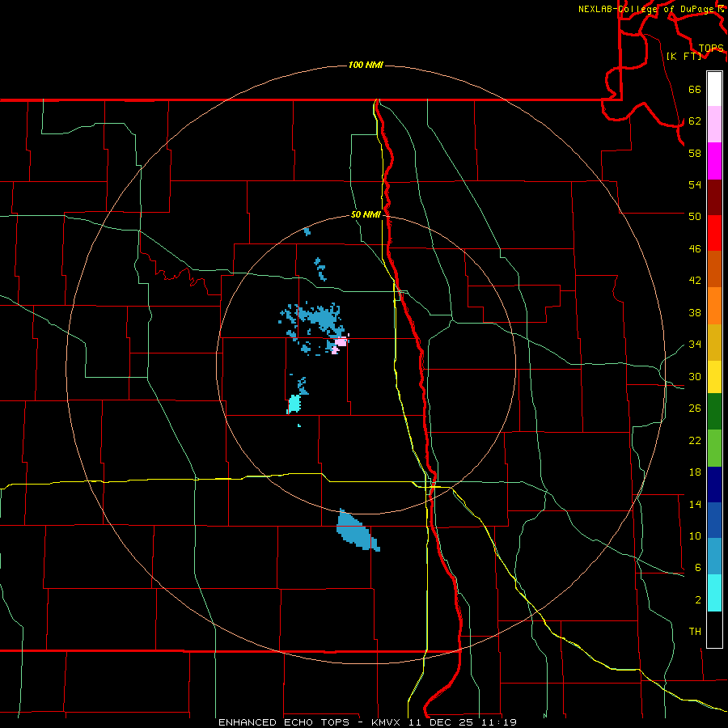The image size is (728, 728).
Task: Select the "18" legend value
Action: point(695,472)
